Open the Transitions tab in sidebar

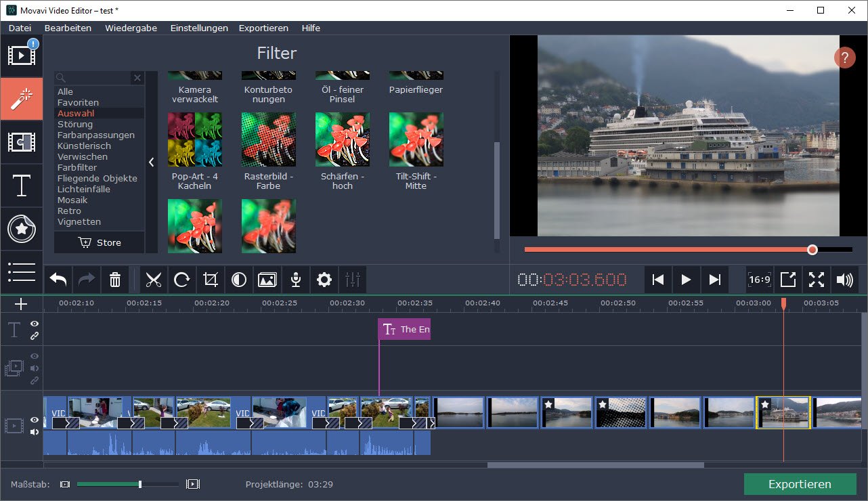click(x=22, y=142)
